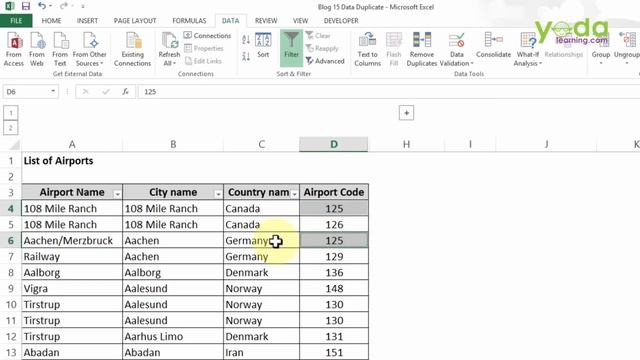Click Text to Columns

click(x=367, y=49)
